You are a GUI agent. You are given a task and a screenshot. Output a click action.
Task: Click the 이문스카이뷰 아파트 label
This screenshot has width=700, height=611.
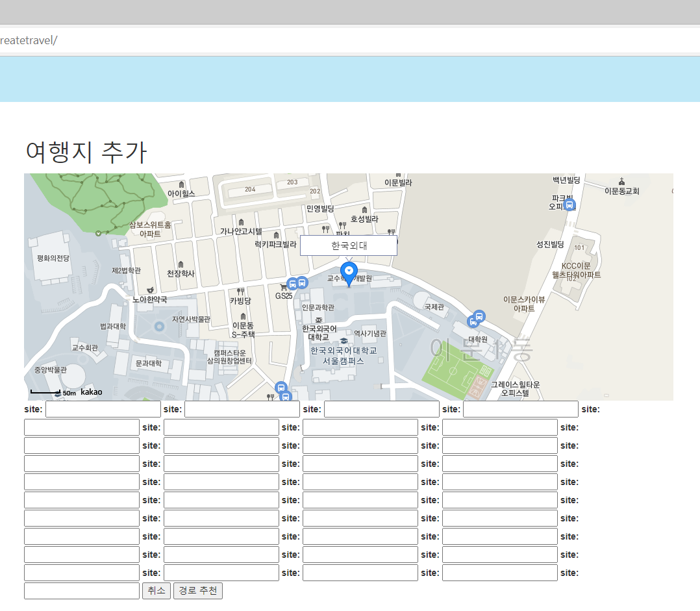[x=524, y=304]
